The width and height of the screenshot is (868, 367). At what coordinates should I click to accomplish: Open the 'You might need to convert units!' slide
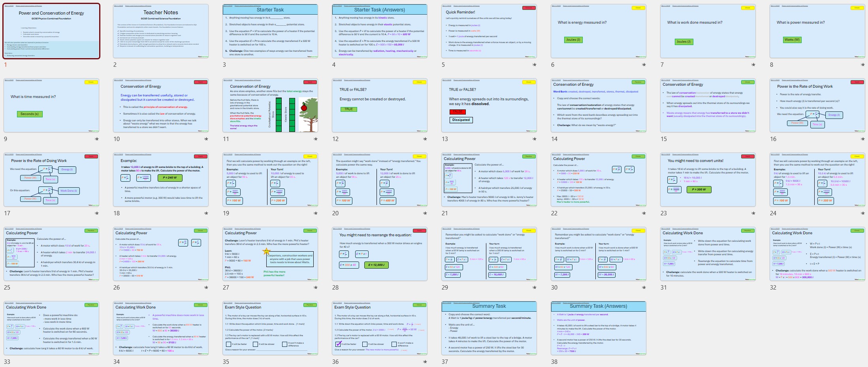(708, 180)
